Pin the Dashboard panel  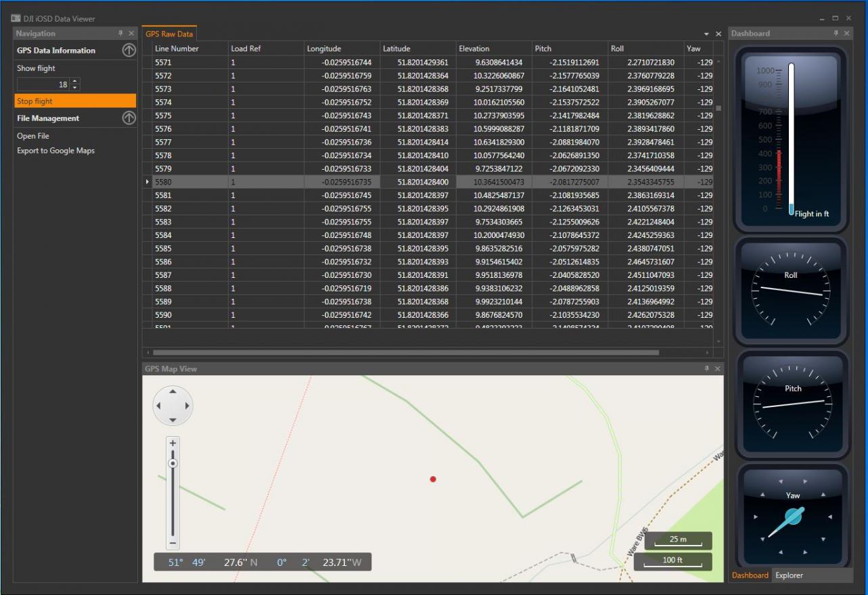[836, 33]
